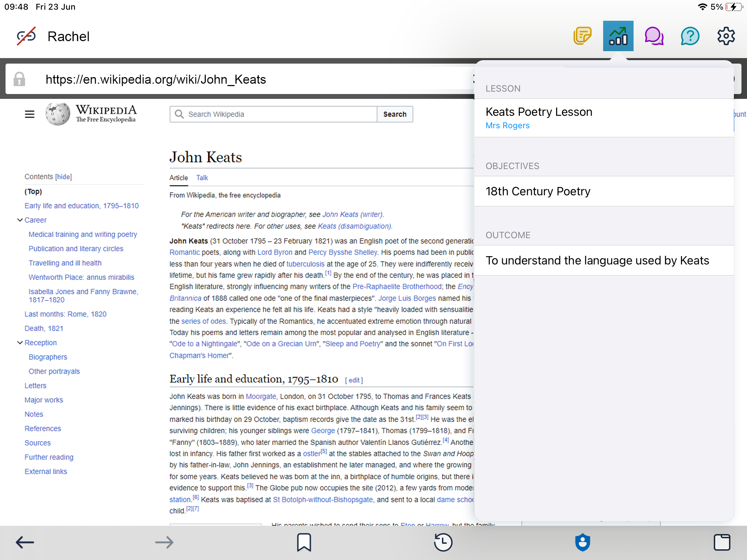
Task: Switch to the Talk tab
Action: pos(202,178)
